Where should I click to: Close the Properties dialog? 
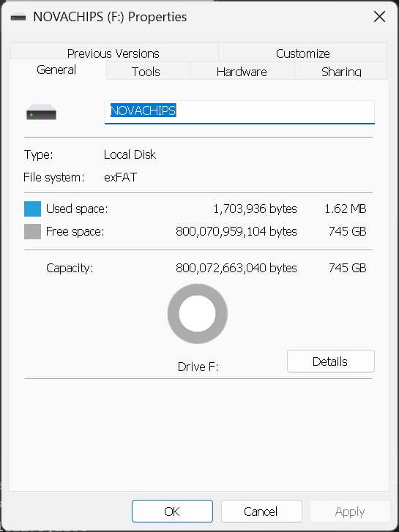(x=379, y=16)
